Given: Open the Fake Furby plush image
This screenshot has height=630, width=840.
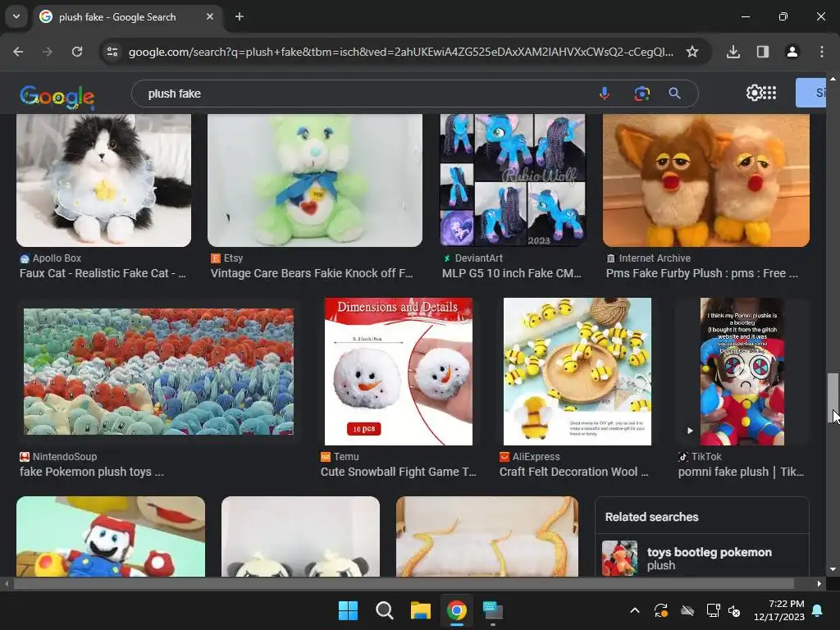Looking at the screenshot, I should 706,180.
